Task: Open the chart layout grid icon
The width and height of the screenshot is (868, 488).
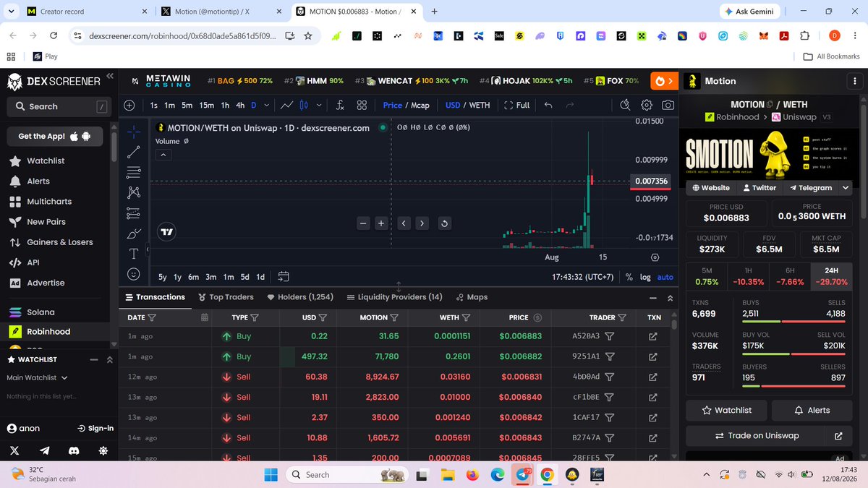Action: (362, 105)
